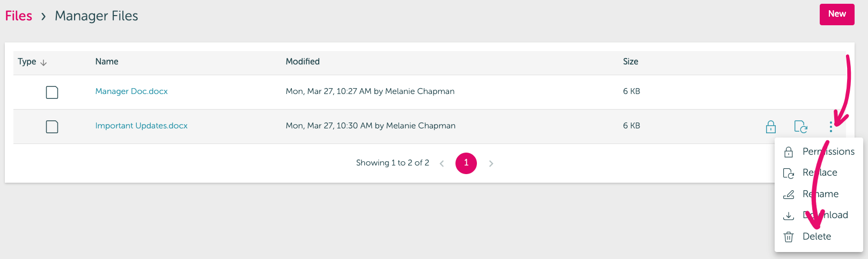The height and width of the screenshot is (259, 868).
Task: Click the trash icon beside Delete
Action: [789, 236]
